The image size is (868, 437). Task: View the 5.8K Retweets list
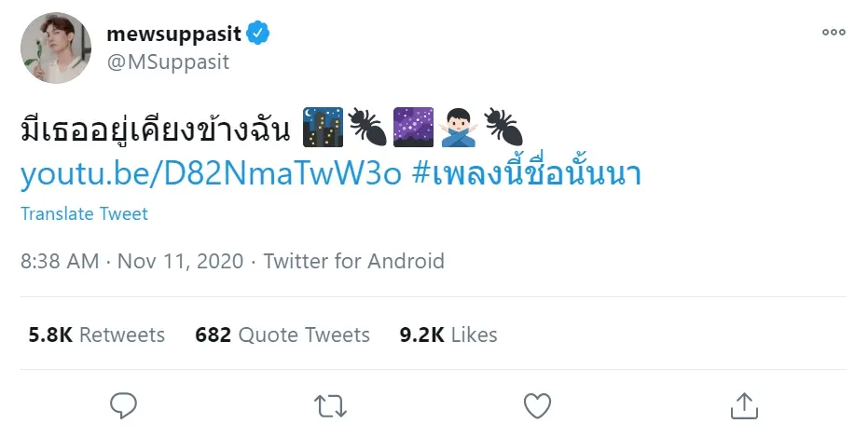tap(97, 335)
